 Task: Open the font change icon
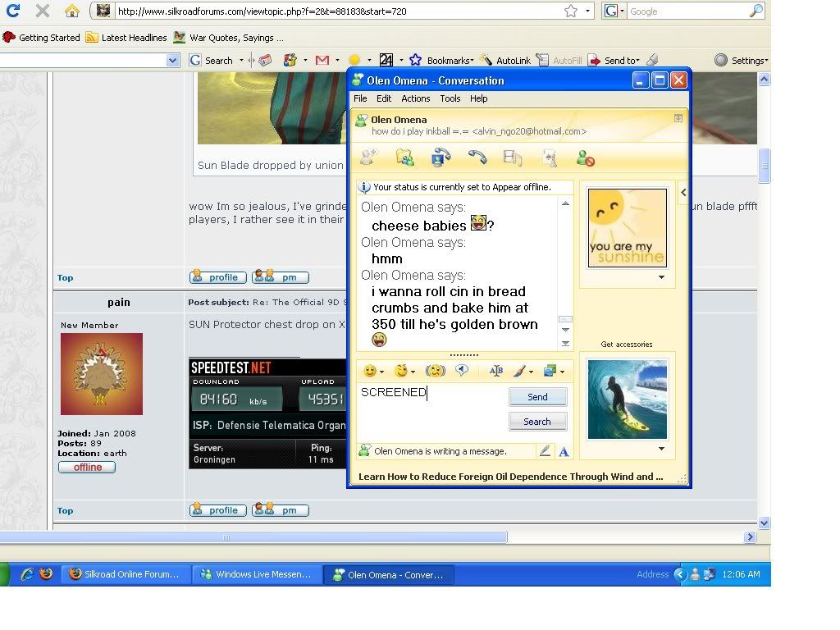[495, 371]
